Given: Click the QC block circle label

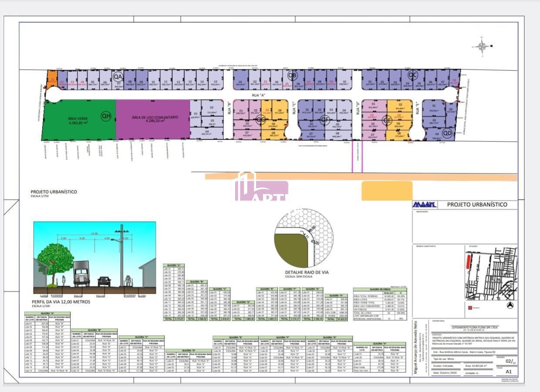Looking at the screenshot, I should (x=413, y=75).
